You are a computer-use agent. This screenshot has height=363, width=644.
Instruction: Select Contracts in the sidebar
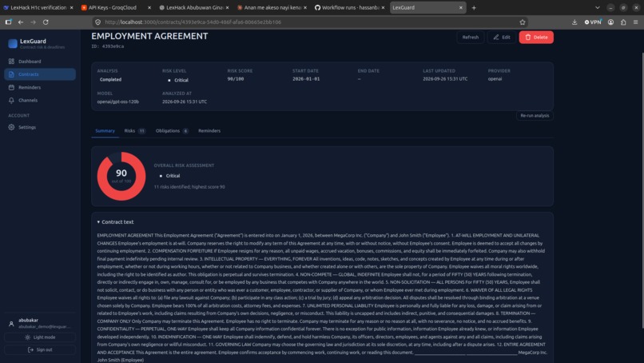point(40,74)
